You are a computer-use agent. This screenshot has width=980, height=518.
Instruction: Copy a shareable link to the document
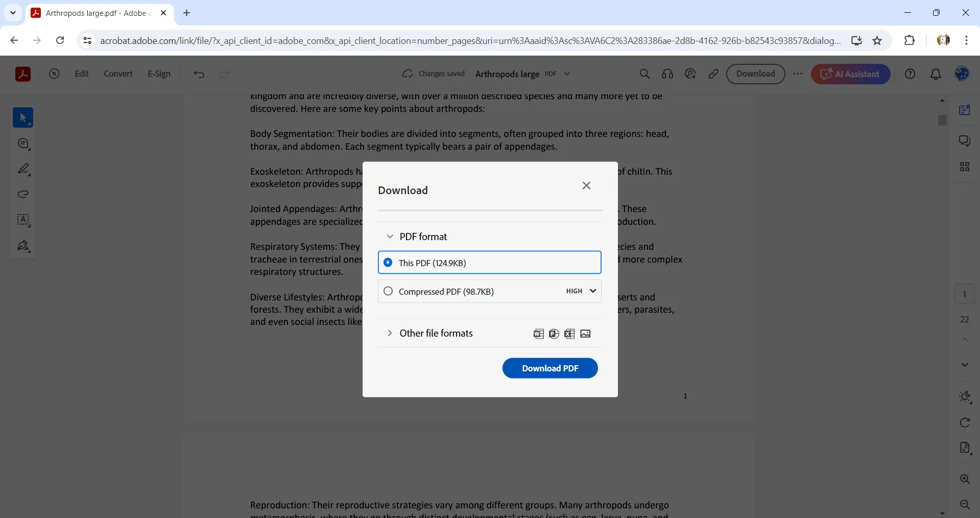coord(713,74)
